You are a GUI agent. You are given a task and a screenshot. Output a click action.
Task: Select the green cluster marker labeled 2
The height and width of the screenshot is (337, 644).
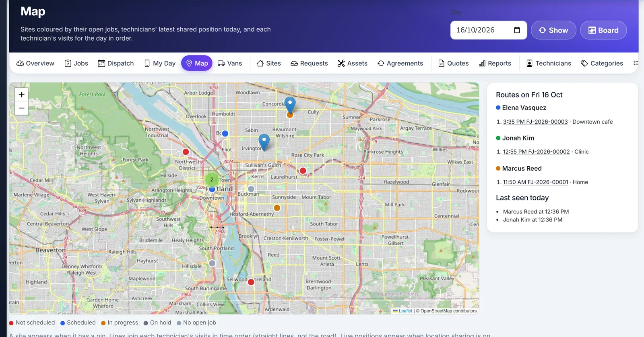click(x=212, y=180)
